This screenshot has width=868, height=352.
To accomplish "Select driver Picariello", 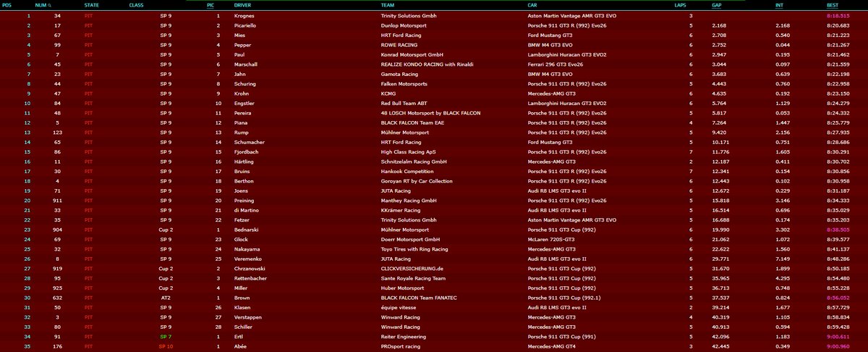I will point(247,25).
